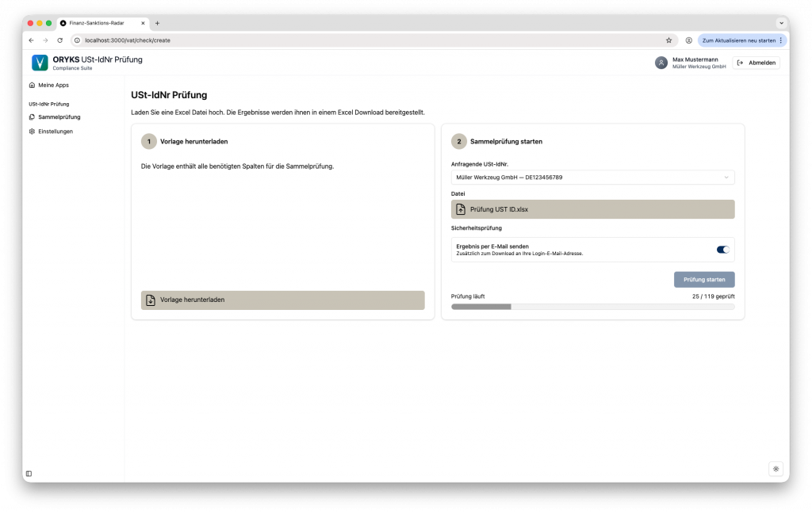The height and width of the screenshot is (512, 812).
Task: Go to Einstellungen in the sidebar
Action: click(55, 132)
